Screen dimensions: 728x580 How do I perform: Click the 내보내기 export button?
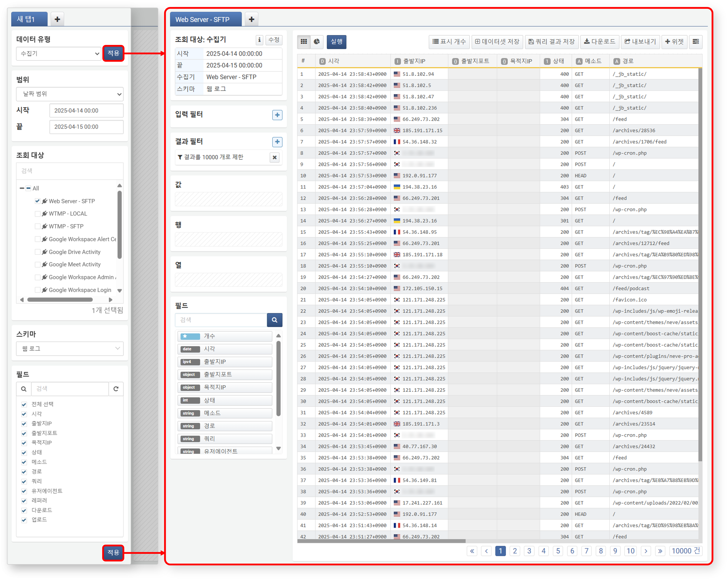click(640, 42)
